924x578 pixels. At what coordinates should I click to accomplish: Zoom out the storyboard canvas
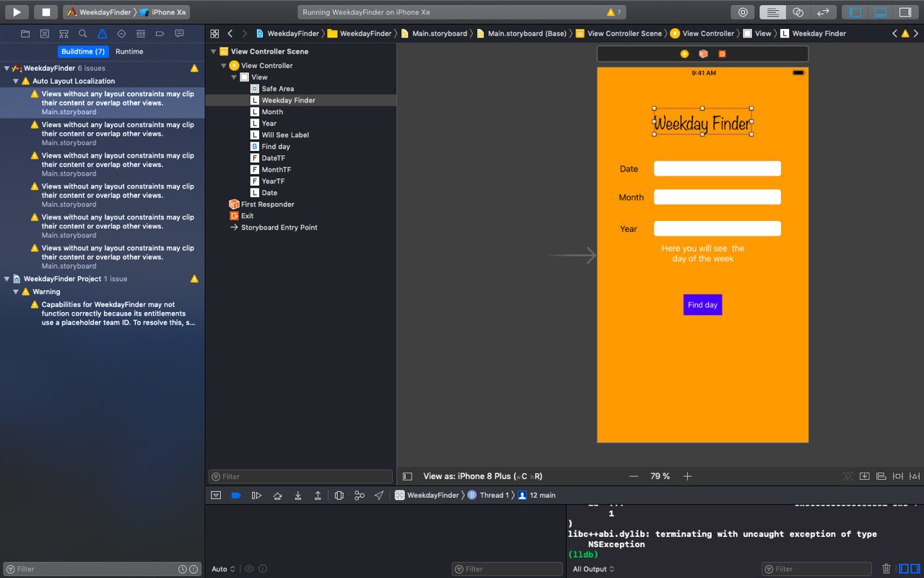pos(634,476)
